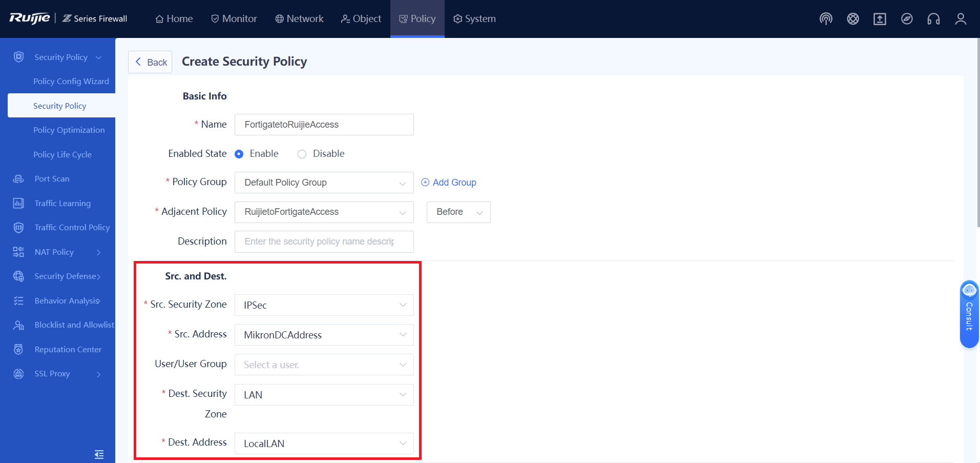Open the Dest. Address dropdown
Screen dimensions: 980x463
tap(324, 444)
